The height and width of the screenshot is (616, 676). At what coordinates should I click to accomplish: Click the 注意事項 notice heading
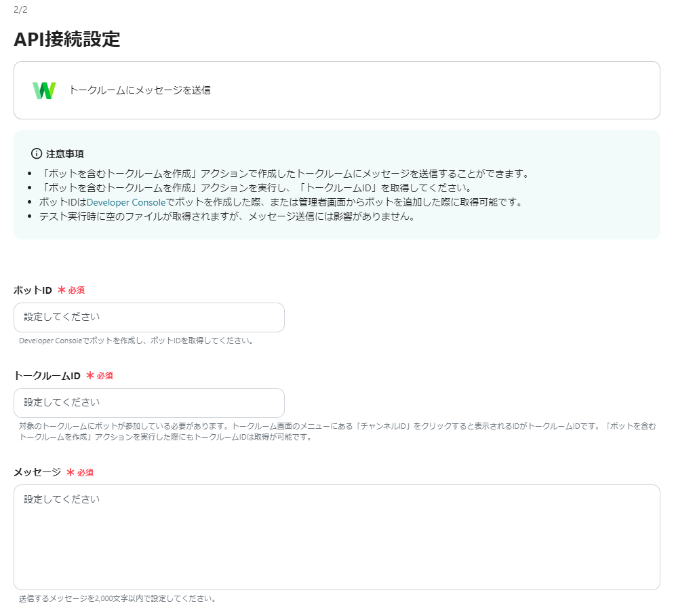click(x=64, y=154)
